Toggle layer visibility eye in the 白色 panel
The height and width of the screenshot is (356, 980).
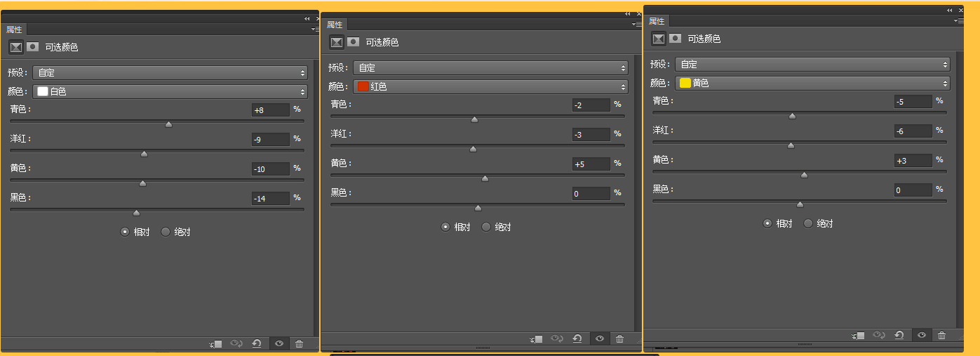pyautogui.click(x=279, y=343)
